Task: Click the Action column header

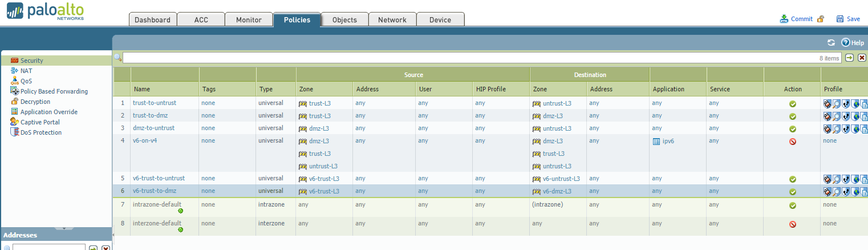Action: [x=792, y=89]
